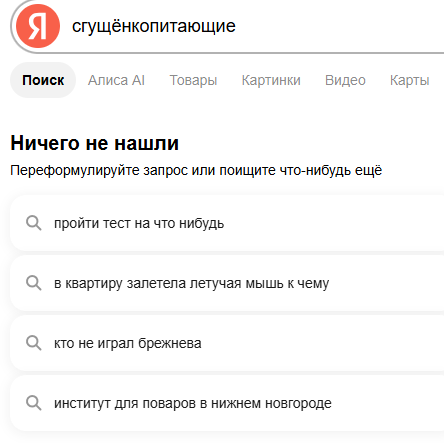Viewport: 444px width, 443px height.
Task: Go to the Картинки tab
Action: click(x=271, y=80)
